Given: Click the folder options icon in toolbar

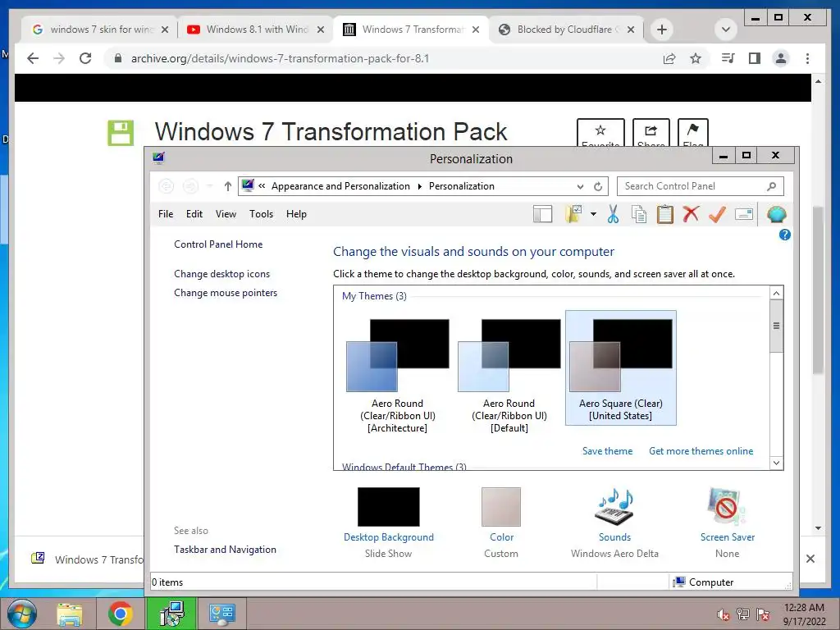Looking at the screenshot, I should pos(573,214).
